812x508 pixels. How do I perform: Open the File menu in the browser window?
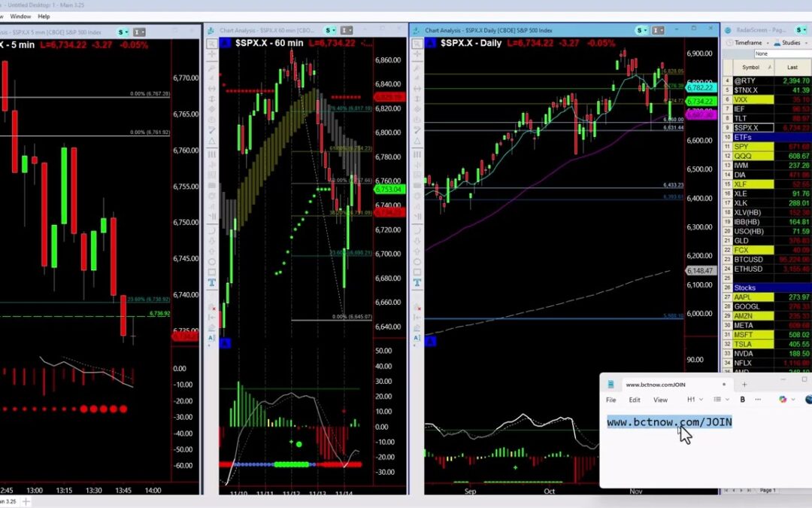pyautogui.click(x=611, y=400)
